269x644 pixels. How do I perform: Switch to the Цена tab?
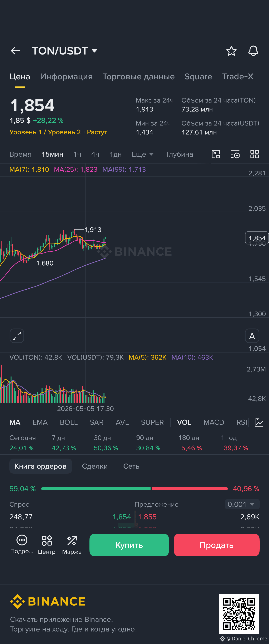(20, 77)
